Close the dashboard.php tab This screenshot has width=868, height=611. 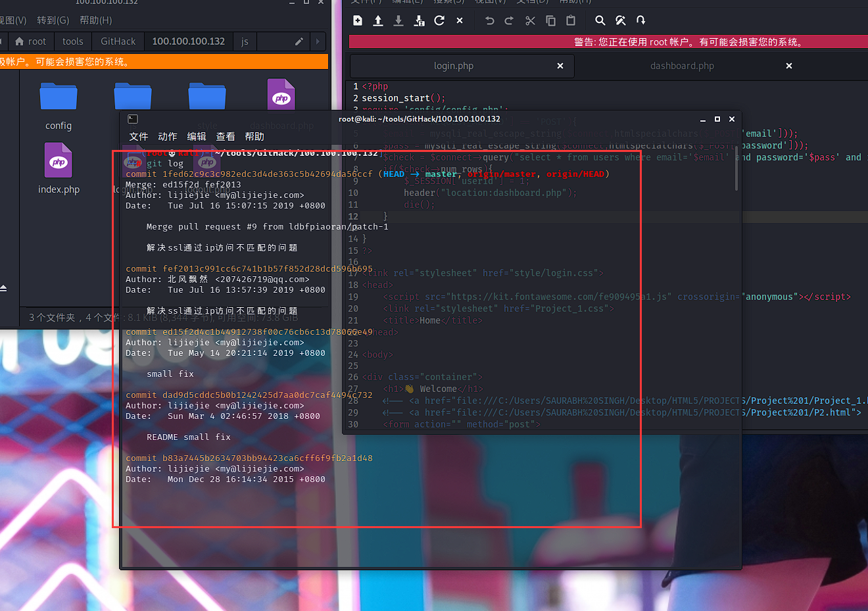click(789, 66)
